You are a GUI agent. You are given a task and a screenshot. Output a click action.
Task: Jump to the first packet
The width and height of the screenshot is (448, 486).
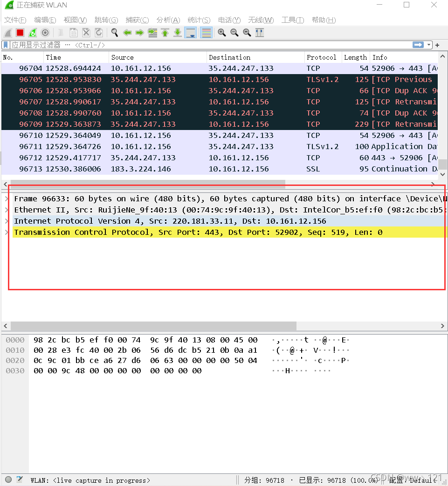pos(165,33)
